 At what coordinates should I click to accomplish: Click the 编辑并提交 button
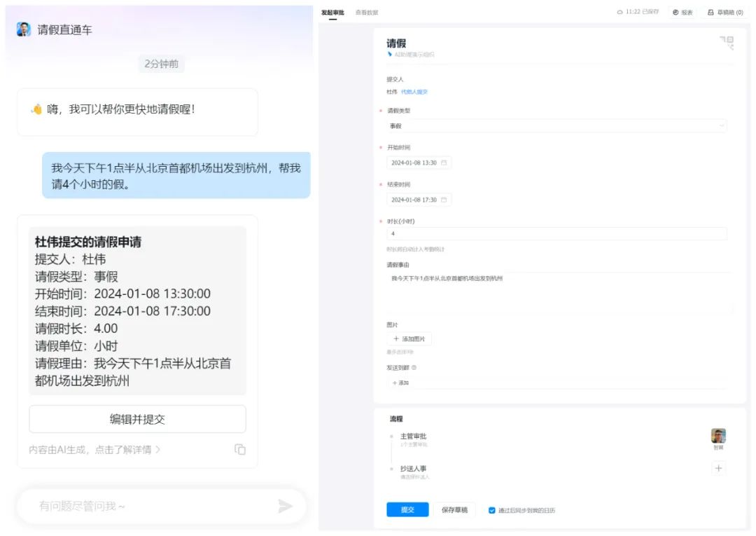click(x=137, y=419)
